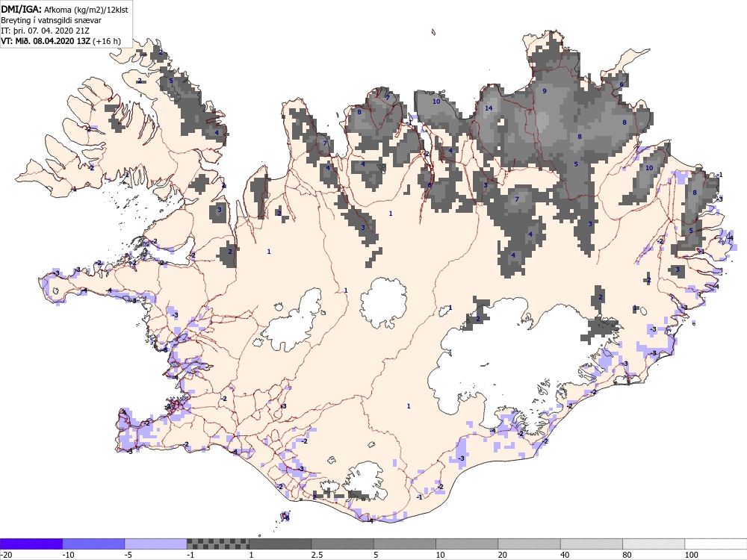Click the gray 10 to 20 legend swatch
747x560 pixels.
click(x=467, y=544)
